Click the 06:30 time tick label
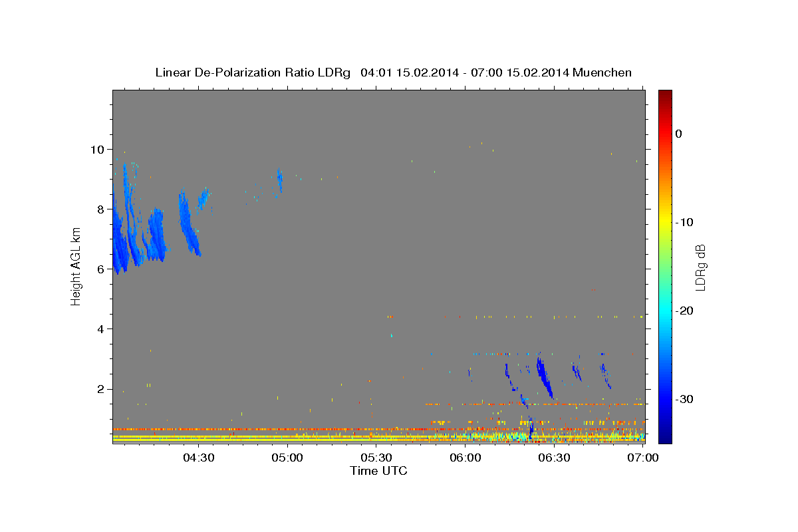This screenshot has height=532, width=798. click(x=555, y=458)
